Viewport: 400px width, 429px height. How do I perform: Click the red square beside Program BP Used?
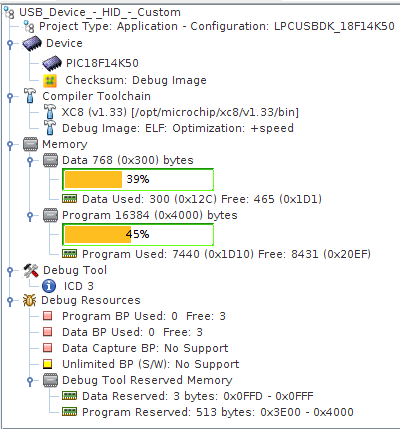coord(48,316)
